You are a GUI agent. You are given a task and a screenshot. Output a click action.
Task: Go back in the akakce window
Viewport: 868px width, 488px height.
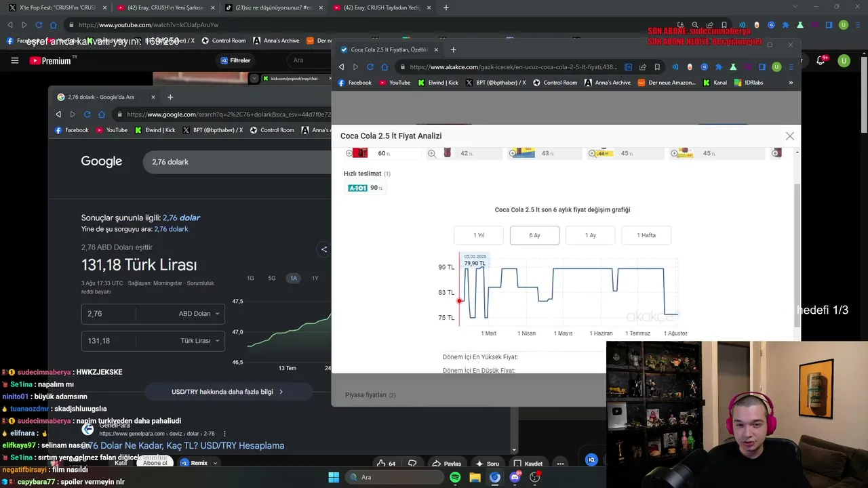pyautogui.click(x=341, y=67)
